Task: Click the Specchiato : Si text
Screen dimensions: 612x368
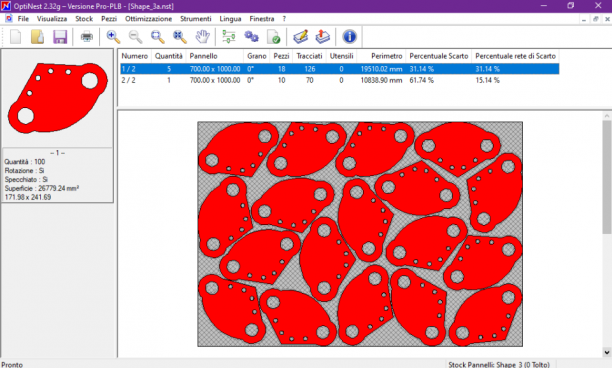Action: point(26,180)
